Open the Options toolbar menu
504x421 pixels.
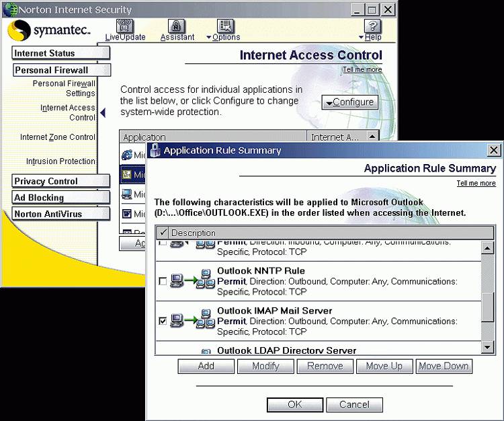click(x=223, y=30)
